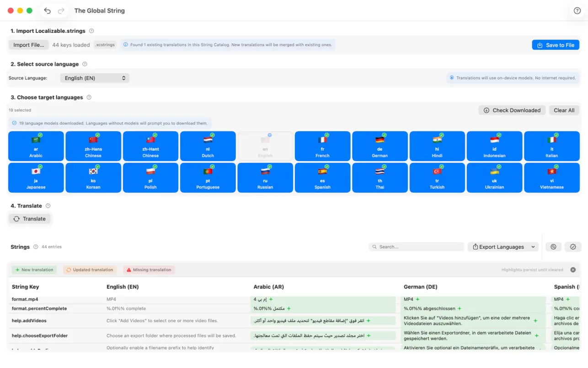
Task: Toggle the Japanese language tile
Action: [36, 178]
